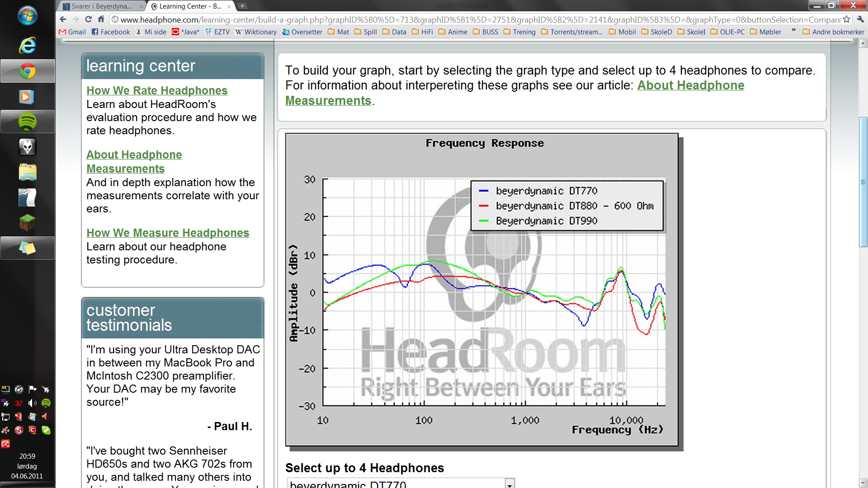This screenshot has height=488, width=868.
Task: Click the volume speaker tray icon
Action: (x=33, y=403)
